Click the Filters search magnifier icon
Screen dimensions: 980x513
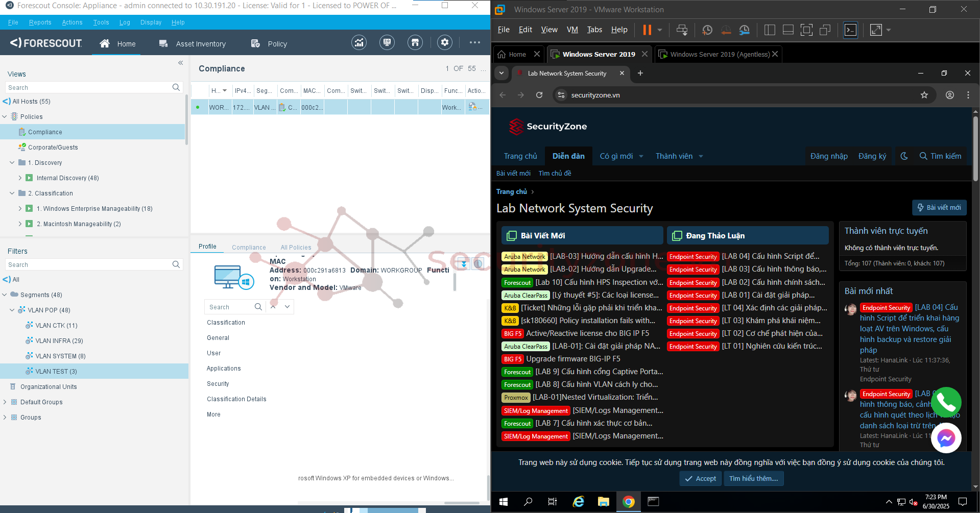(176, 264)
